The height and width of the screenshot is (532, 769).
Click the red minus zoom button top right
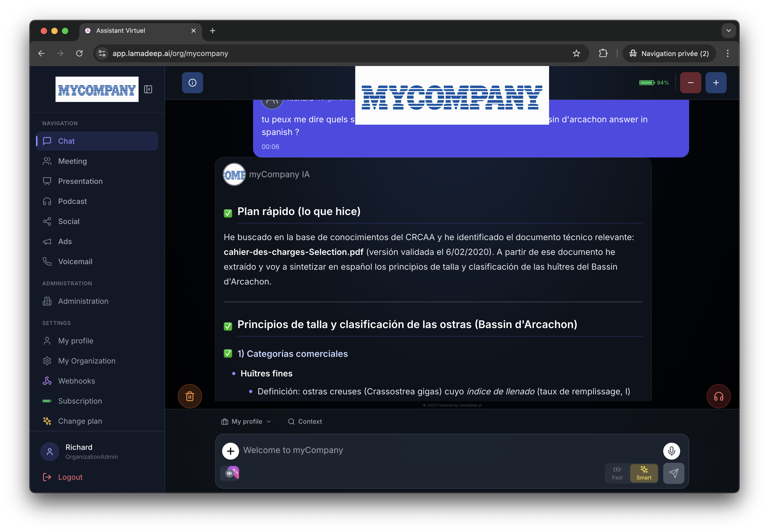click(691, 82)
